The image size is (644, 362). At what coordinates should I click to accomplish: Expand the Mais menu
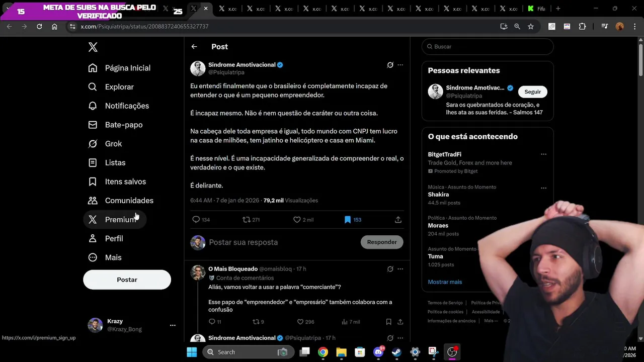pyautogui.click(x=105, y=257)
